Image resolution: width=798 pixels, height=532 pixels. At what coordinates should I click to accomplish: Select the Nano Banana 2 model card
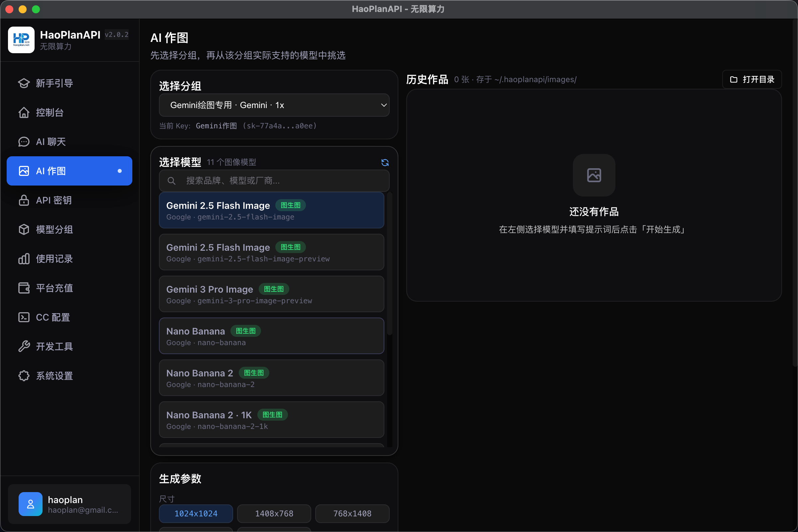tap(271, 378)
